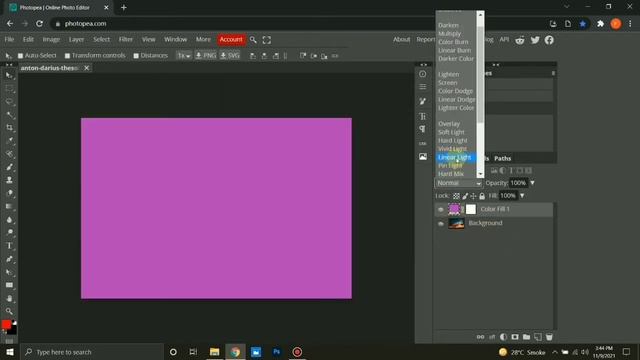Open Photopea's Reddit page
The height and width of the screenshot is (360, 640).
click(x=520, y=40)
